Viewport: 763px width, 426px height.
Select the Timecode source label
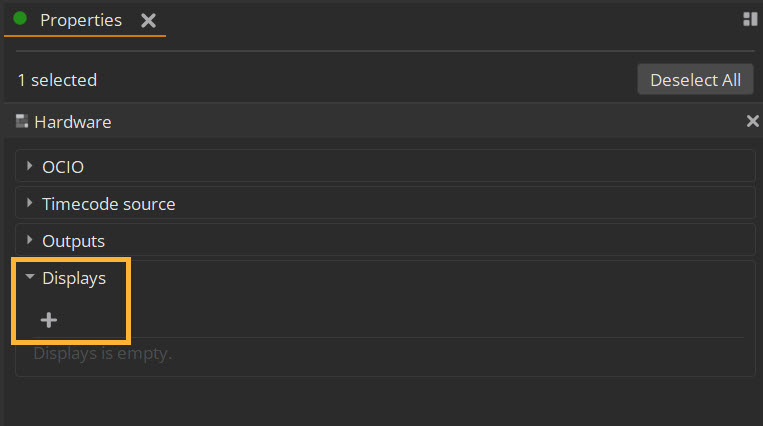coord(109,204)
